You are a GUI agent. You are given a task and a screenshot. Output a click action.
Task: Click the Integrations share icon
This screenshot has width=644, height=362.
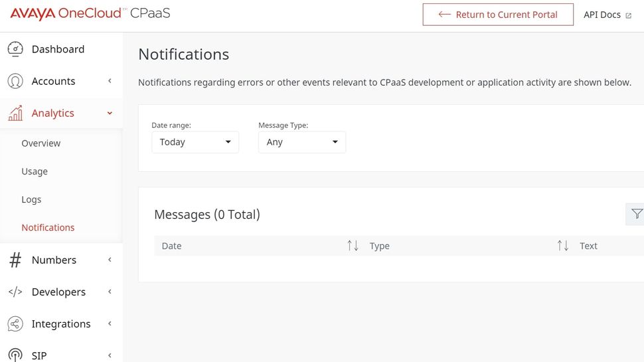(x=15, y=324)
